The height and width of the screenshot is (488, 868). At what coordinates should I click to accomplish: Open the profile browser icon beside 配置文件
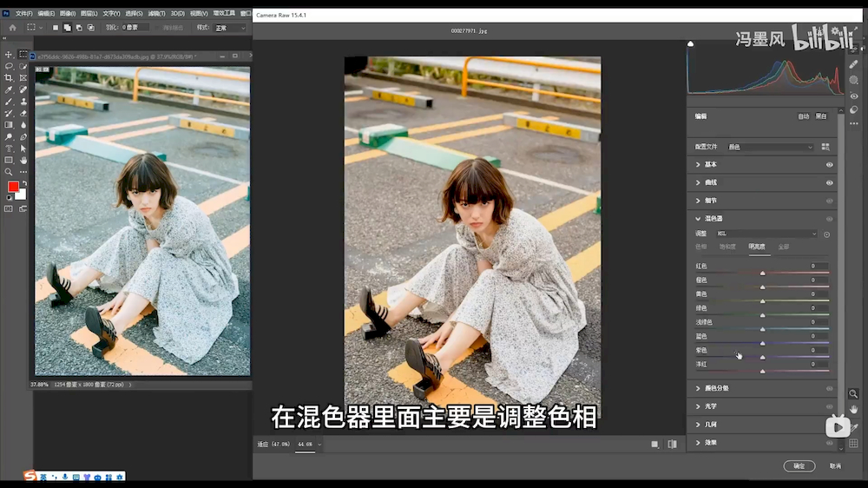825,147
